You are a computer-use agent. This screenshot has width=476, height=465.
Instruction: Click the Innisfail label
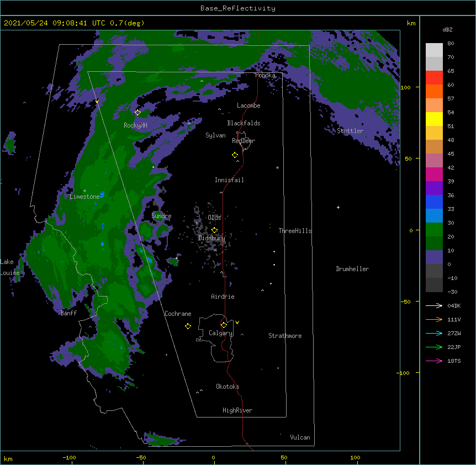click(229, 180)
